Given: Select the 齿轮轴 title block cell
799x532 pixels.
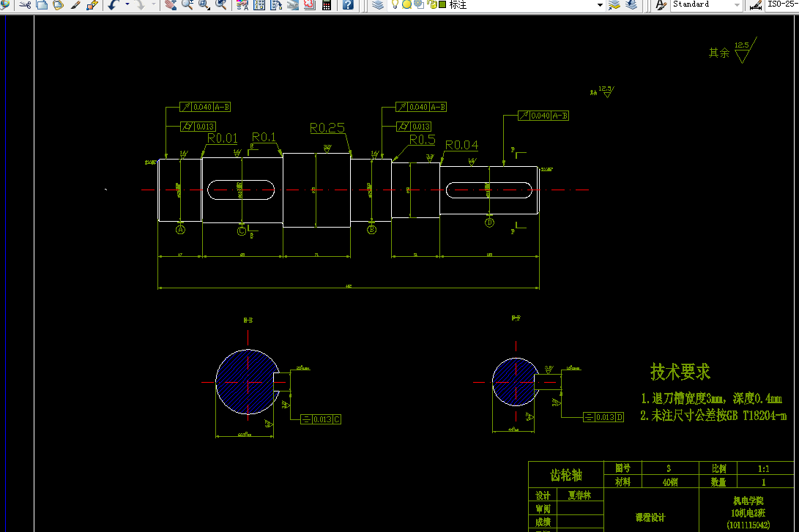Looking at the screenshot, I should point(566,475).
